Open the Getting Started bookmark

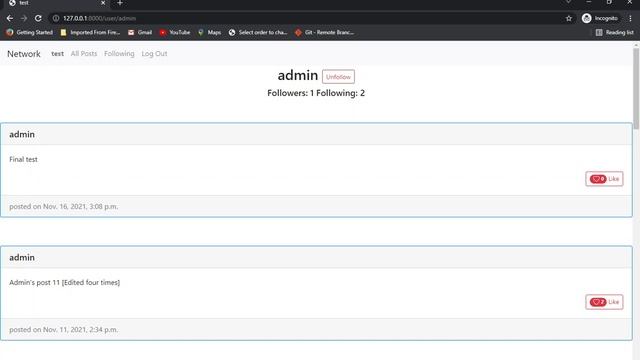point(30,32)
